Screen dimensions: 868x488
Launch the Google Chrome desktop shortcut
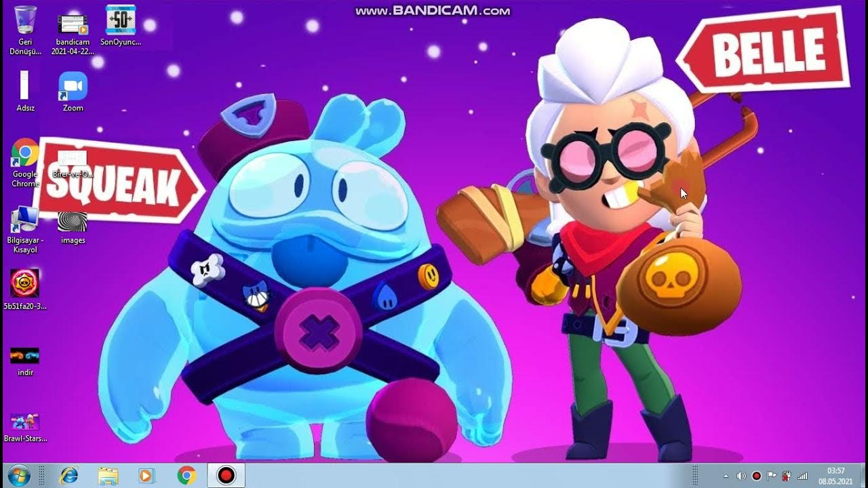point(25,163)
